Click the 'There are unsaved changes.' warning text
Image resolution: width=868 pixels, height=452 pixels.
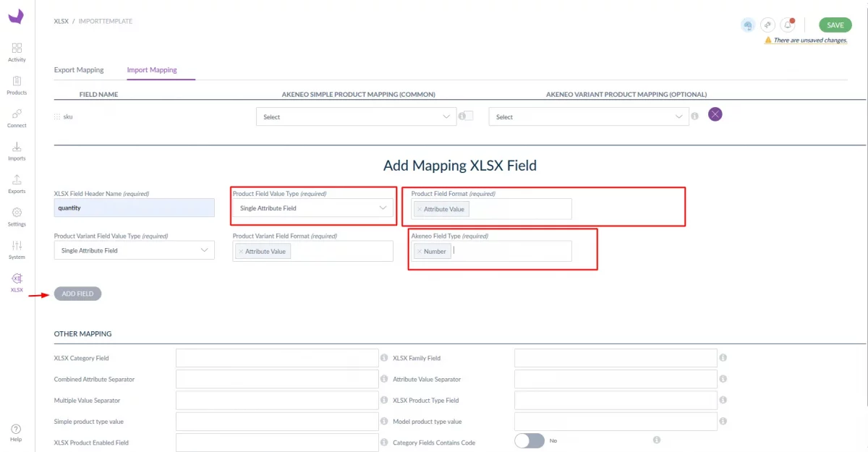[810, 40]
